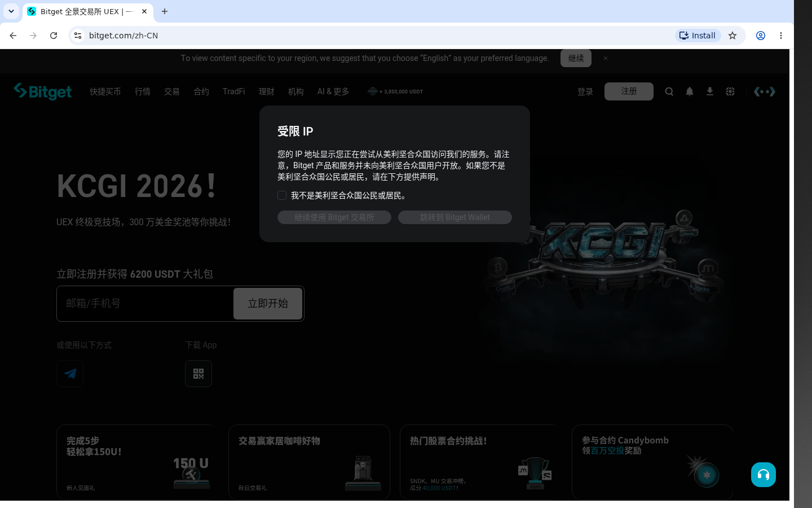This screenshot has width=812, height=508.
Task: Click the 下载 App label
Action: pyautogui.click(x=201, y=345)
